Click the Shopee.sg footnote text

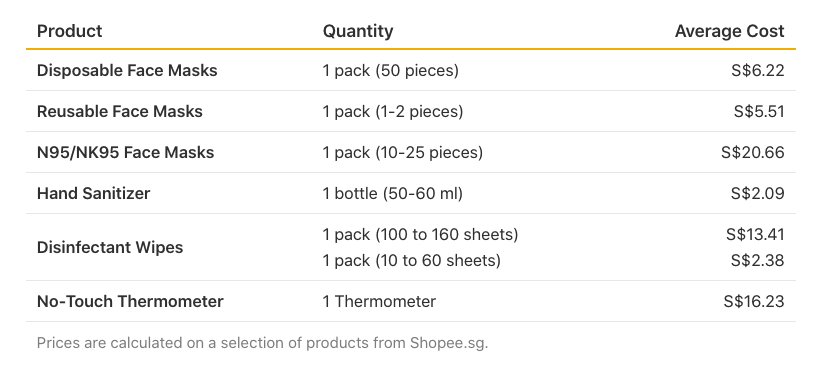coord(449,343)
